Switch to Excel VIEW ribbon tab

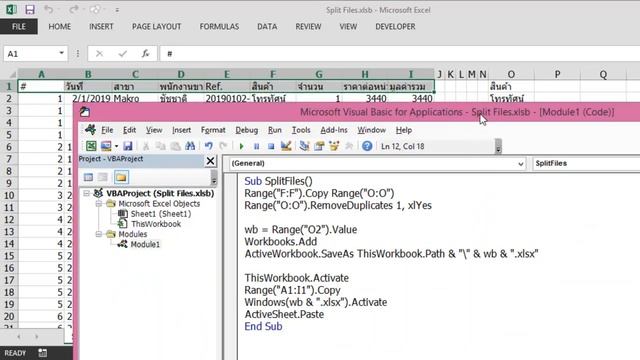(x=348, y=27)
